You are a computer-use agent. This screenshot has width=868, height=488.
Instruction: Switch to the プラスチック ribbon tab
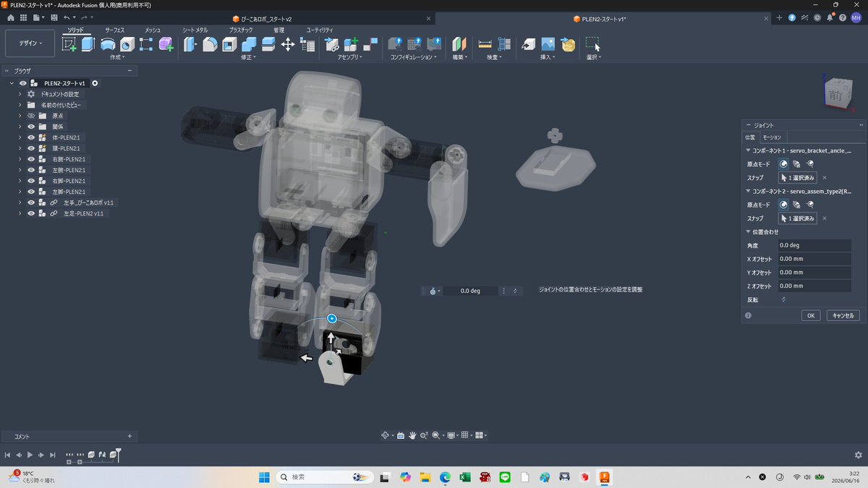[x=241, y=30]
